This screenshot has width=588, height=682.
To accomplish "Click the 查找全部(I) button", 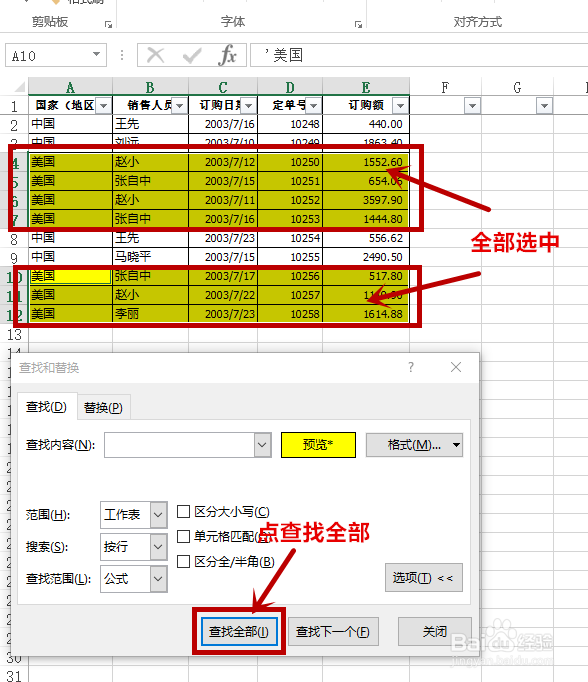I will click(239, 631).
